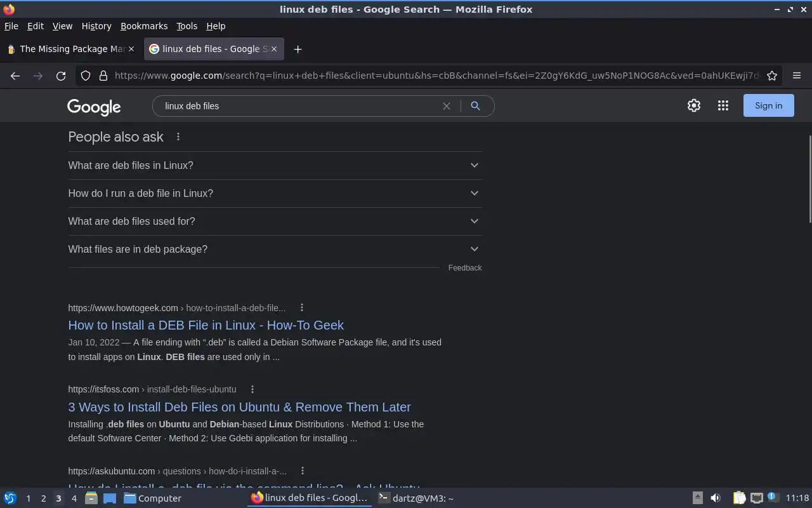Screen dimensions: 812x508
Task: Open People also ask options menu
Action: point(178,137)
